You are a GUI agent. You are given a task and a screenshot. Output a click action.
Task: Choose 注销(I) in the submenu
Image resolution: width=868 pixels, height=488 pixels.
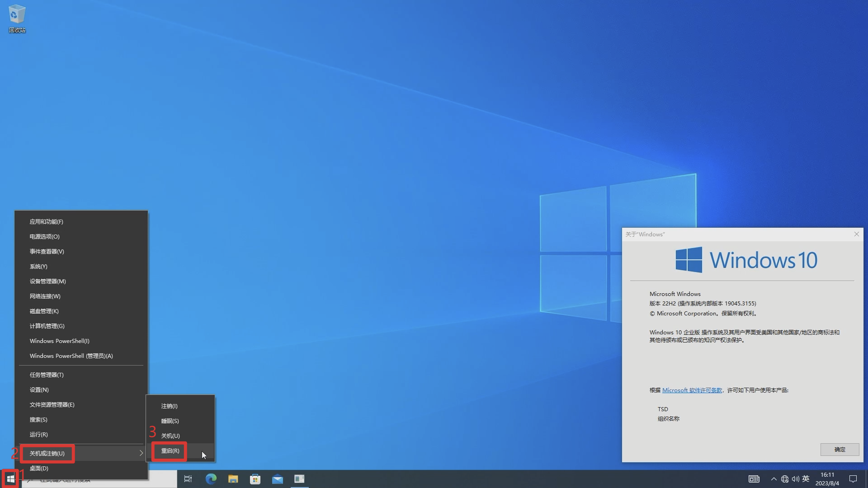click(x=180, y=406)
